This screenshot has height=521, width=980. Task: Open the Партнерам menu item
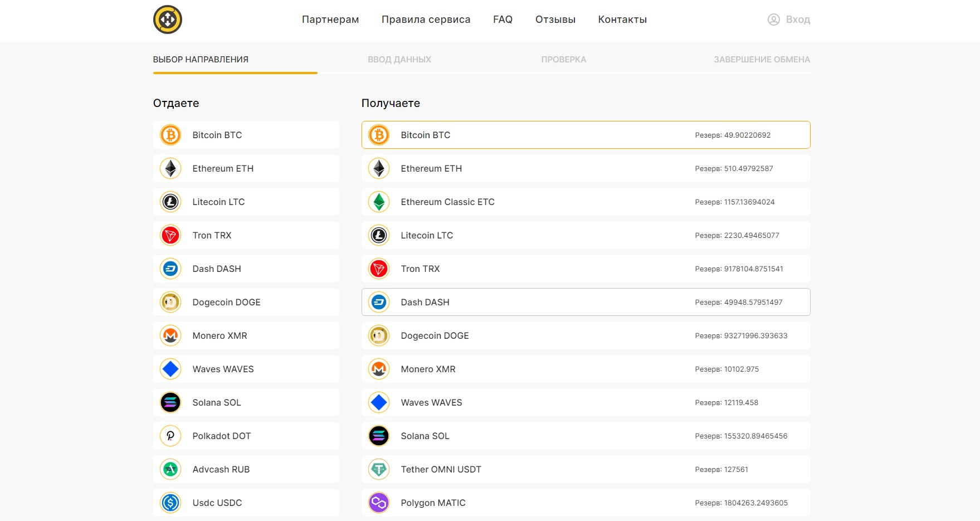[330, 20]
